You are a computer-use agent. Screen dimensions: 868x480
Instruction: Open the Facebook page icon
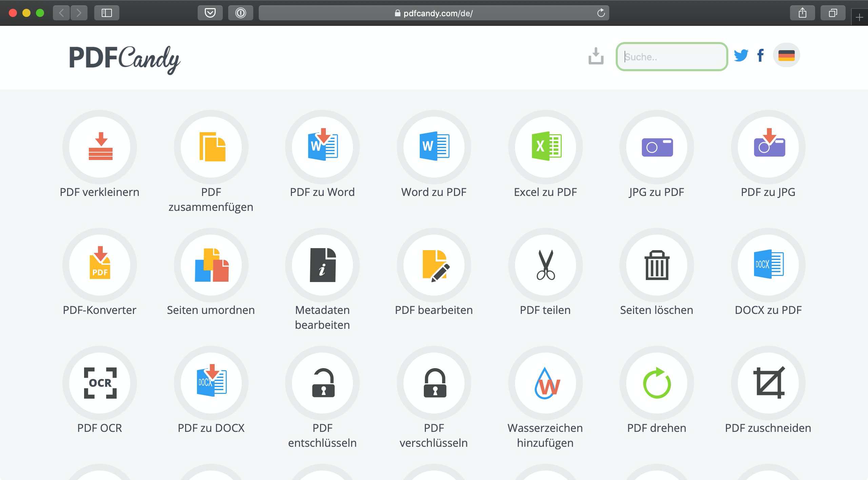761,56
